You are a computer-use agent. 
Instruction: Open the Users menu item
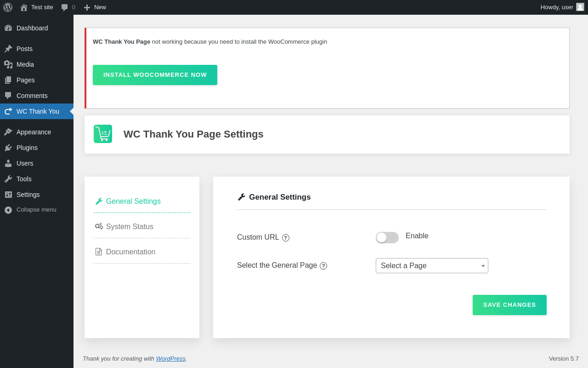tap(37, 163)
